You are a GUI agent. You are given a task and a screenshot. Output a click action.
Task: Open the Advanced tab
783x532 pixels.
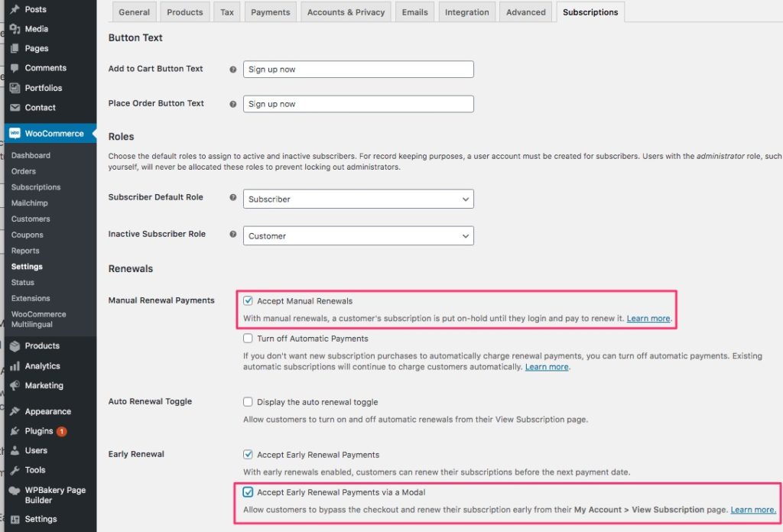(526, 12)
